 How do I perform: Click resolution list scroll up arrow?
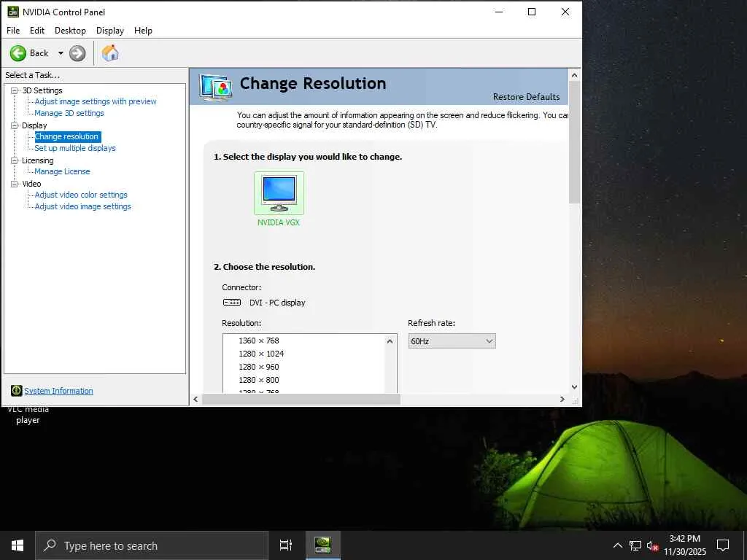[390, 341]
